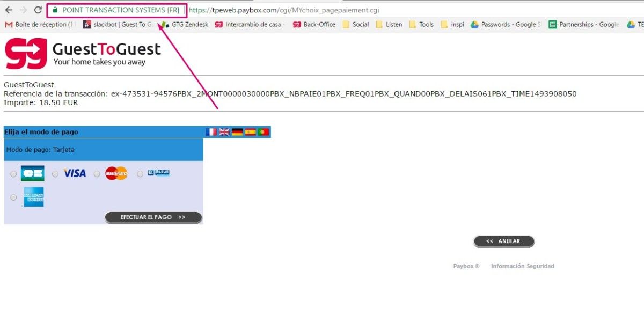Click the 'Referencia de la transacción' line
Screen dimensions: 644x315
[290, 94]
